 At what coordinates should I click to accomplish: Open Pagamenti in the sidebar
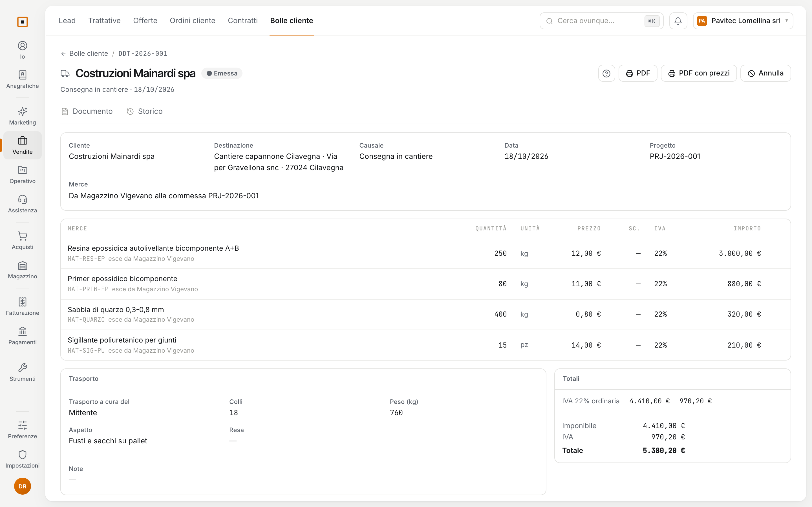click(23, 336)
